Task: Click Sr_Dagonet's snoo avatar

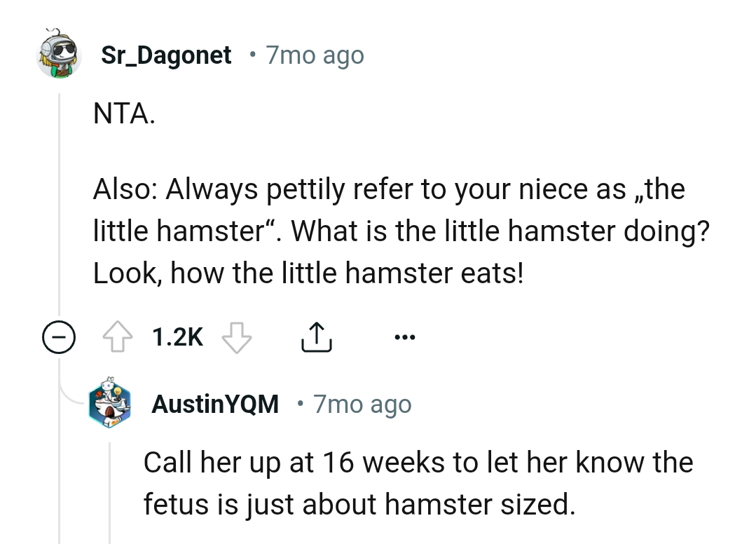Action: (x=59, y=55)
